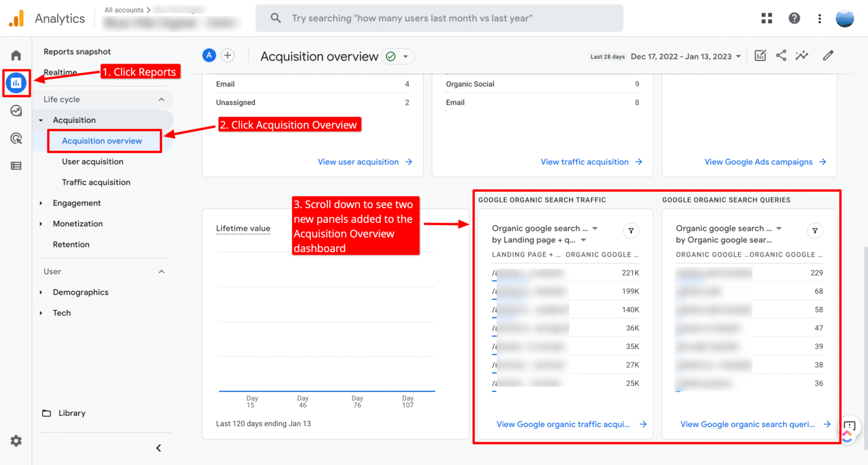This screenshot has height=465, width=868.
Task: Open the Google apps grid
Action: pos(766,18)
